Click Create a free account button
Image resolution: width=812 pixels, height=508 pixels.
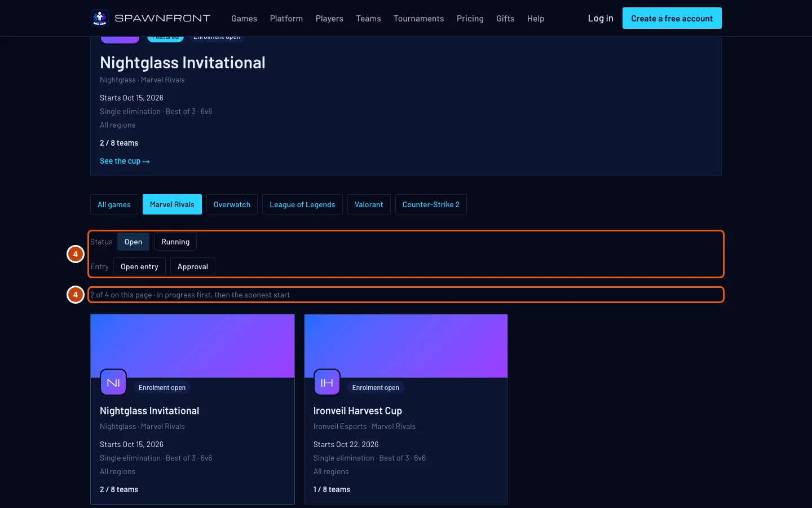(672, 18)
